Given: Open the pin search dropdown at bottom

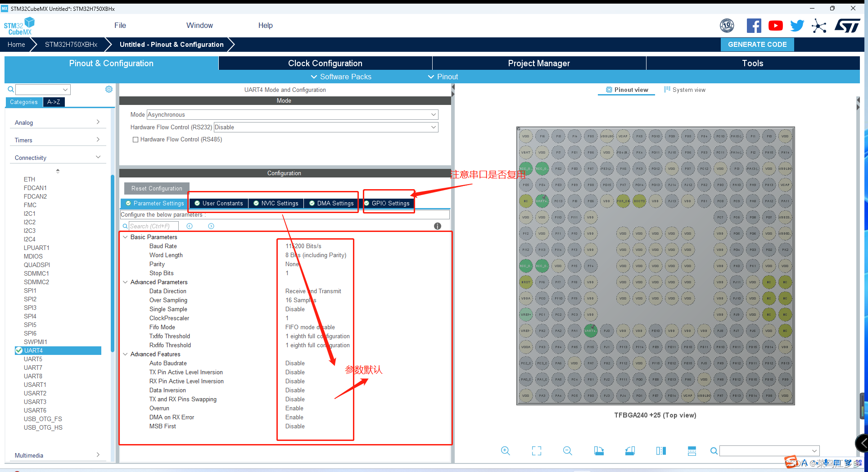Looking at the screenshot, I should [769, 451].
